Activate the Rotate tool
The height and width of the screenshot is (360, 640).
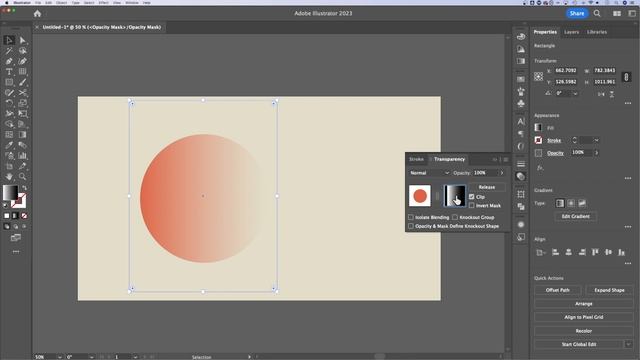pos(9,103)
